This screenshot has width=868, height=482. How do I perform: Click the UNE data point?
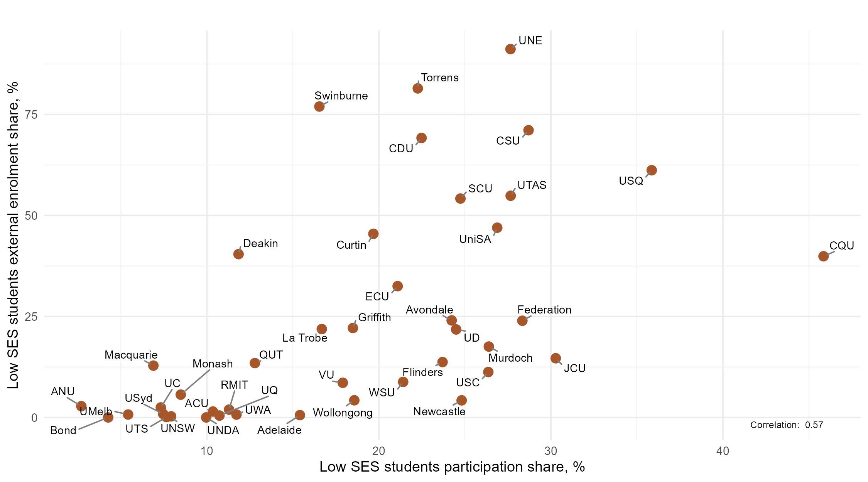click(510, 49)
